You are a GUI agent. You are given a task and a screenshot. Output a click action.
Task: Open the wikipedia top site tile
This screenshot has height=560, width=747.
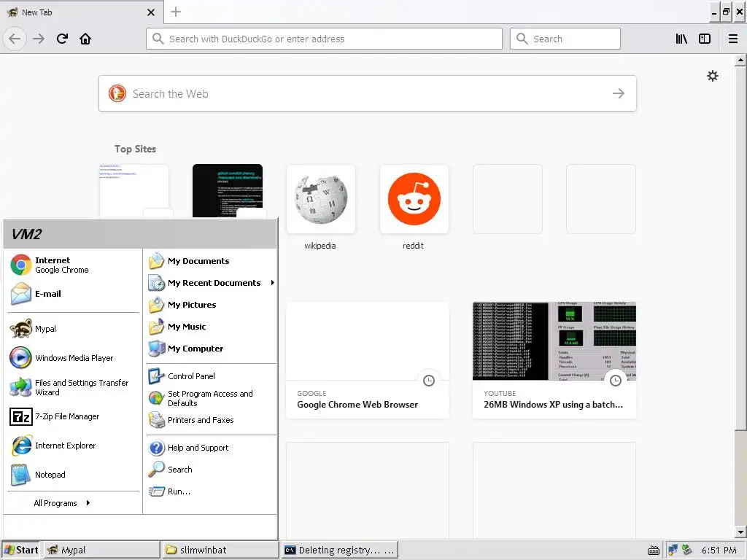pos(321,199)
